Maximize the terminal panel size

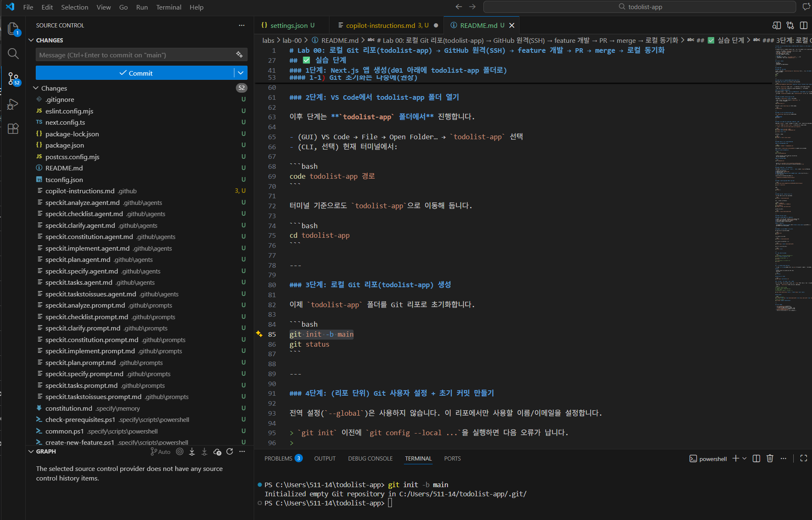click(x=803, y=458)
